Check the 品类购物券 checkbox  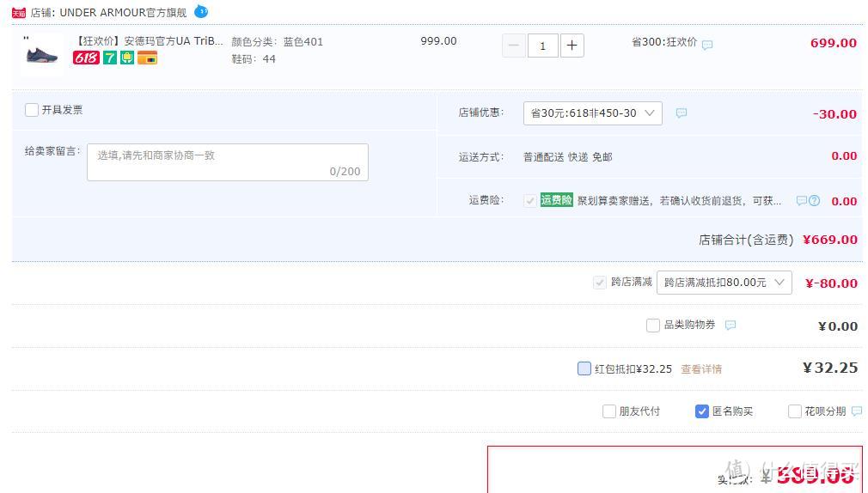click(x=653, y=325)
